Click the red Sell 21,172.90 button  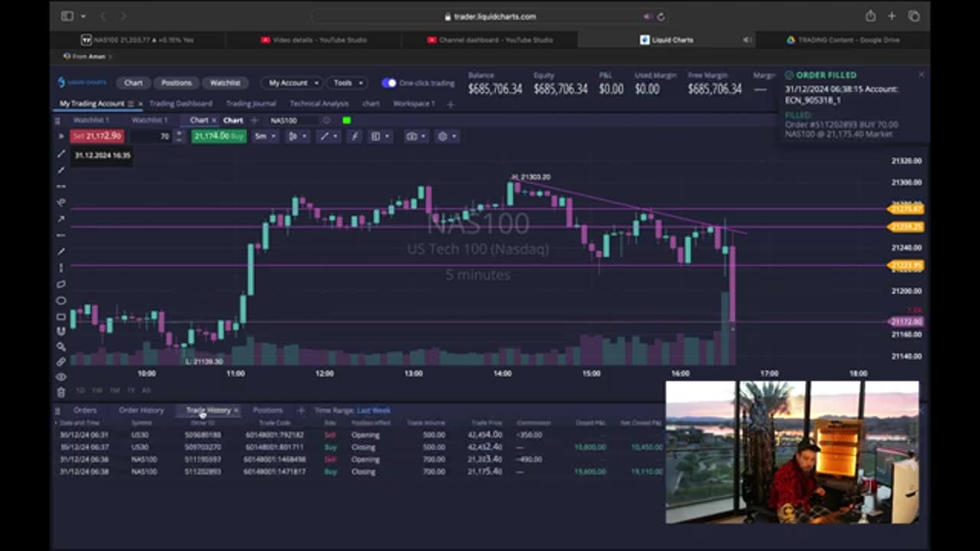(96, 136)
